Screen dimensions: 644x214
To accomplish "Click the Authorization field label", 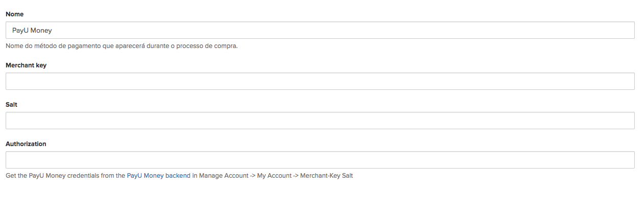I will click(x=26, y=144).
